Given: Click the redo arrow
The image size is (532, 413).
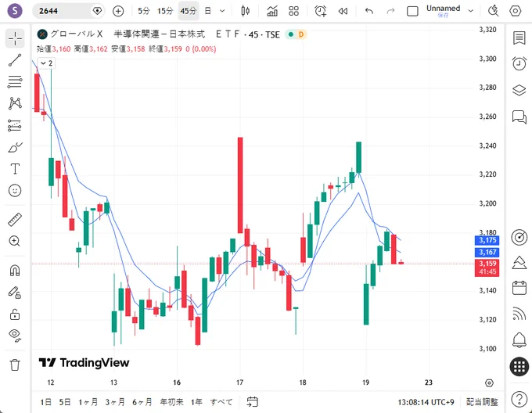Looking at the screenshot, I should (x=391, y=11).
